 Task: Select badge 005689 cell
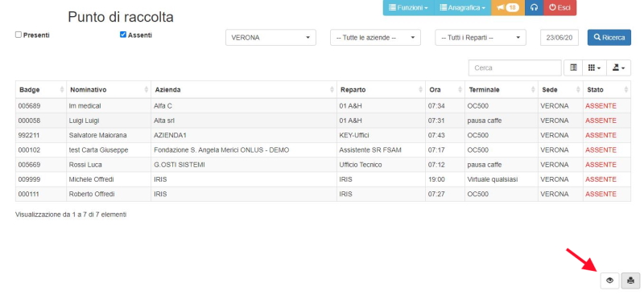(x=41, y=106)
